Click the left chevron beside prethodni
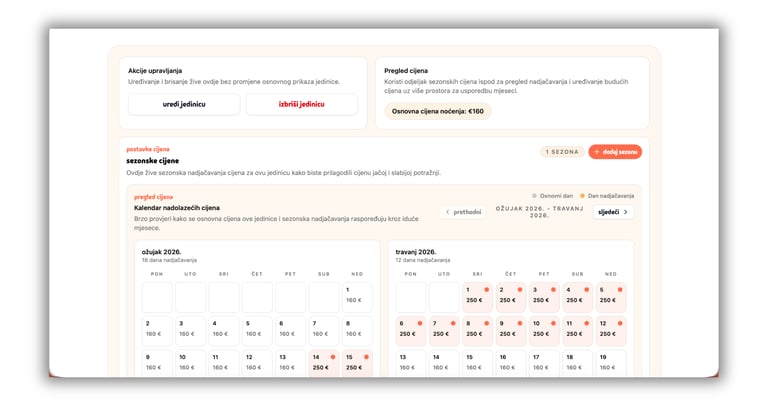The width and height of the screenshot is (768, 406). (448, 212)
